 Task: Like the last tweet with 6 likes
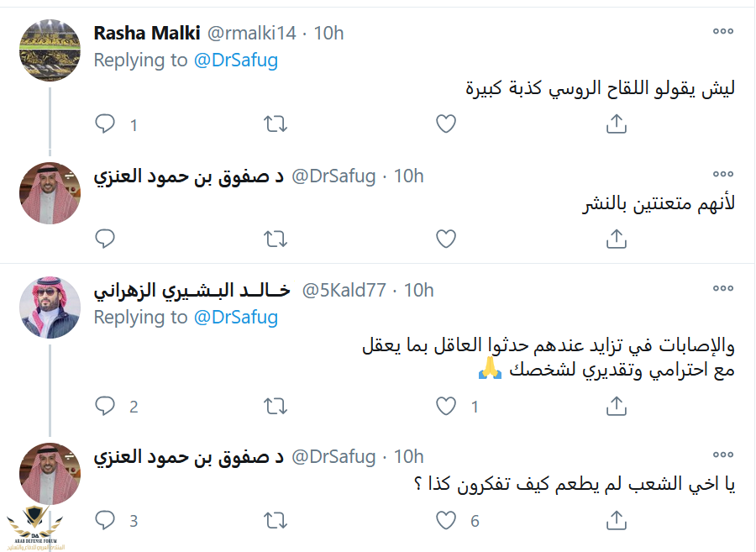446,521
